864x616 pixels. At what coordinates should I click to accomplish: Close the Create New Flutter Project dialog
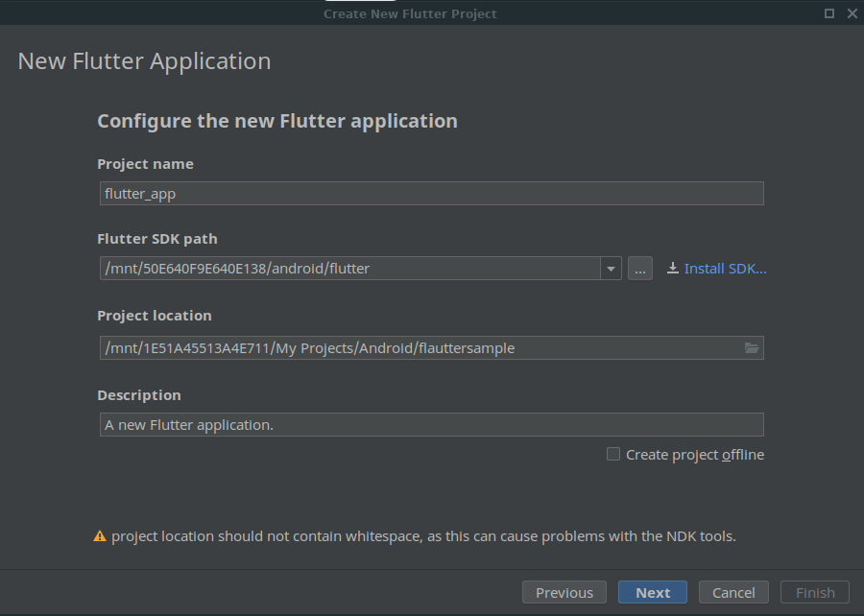click(852, 13)
